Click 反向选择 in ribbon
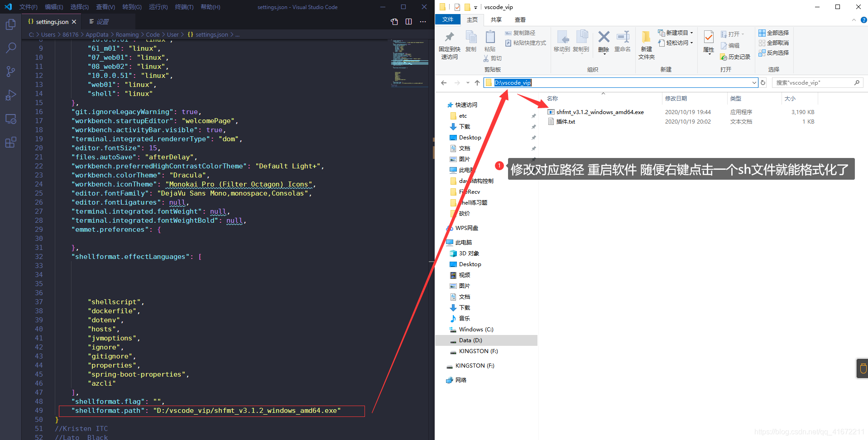Screen dimensions: 868x440 pyautogui.click(x=774, y=53)
